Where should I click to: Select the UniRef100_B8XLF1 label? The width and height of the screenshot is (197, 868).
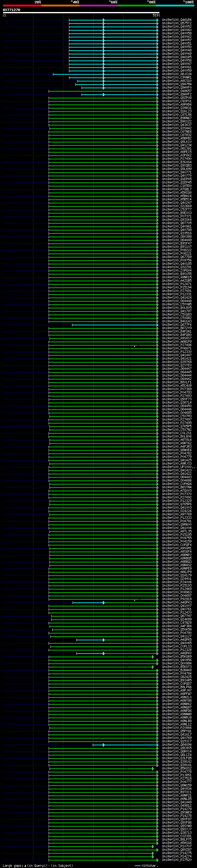click(x=177, y=382)
